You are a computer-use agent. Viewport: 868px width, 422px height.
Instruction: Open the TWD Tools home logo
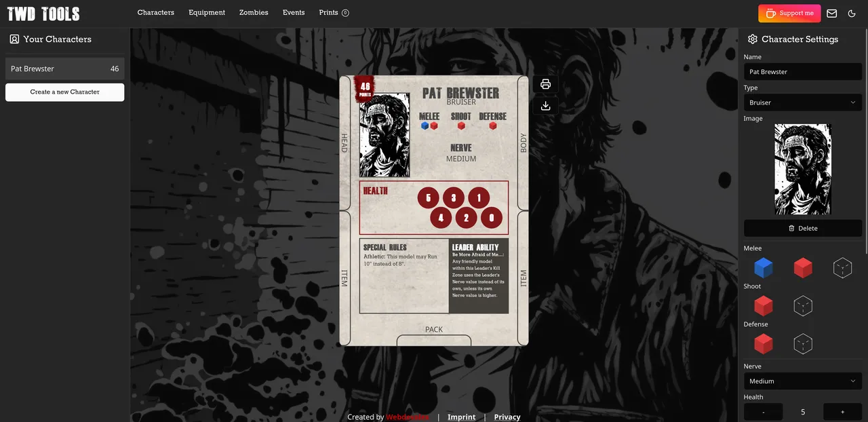coord(43,14)
